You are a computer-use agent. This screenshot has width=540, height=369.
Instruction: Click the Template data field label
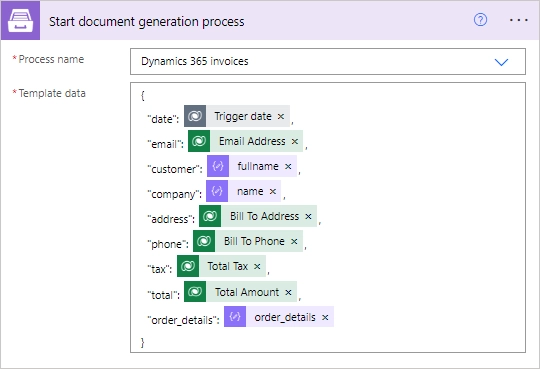tap(52, 93)
